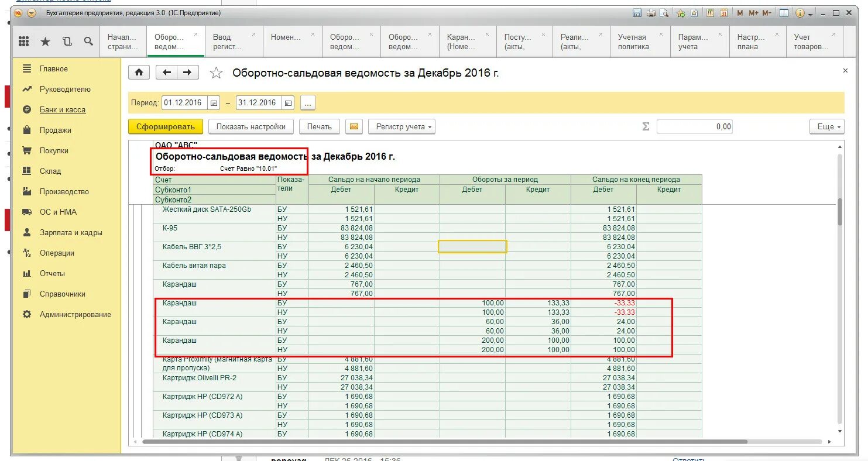868x461 pixels.
Task: Click the M memory button
Action: click(740, 13)
